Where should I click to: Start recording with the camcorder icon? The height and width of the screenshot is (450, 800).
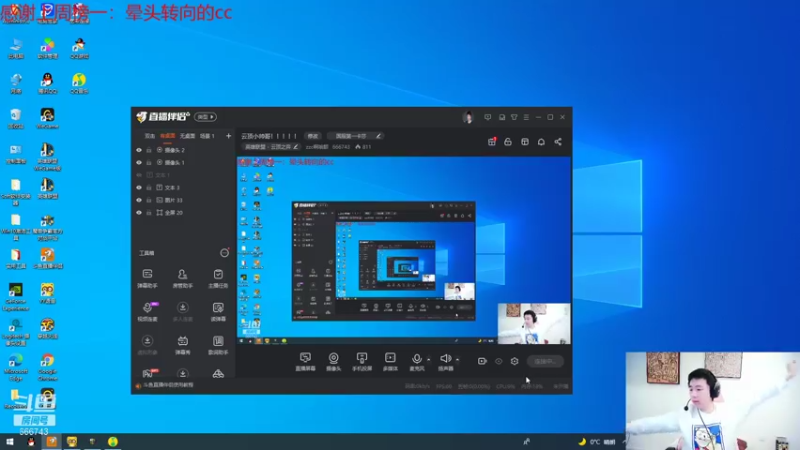[482, 361]
